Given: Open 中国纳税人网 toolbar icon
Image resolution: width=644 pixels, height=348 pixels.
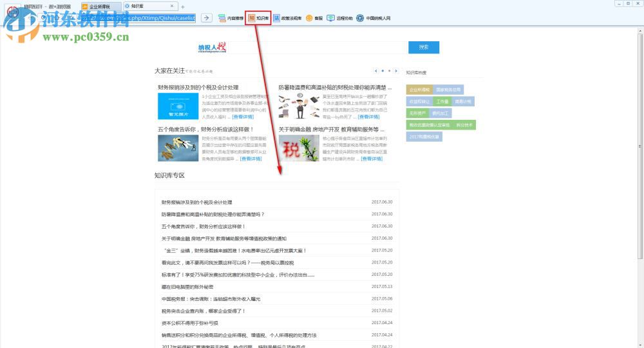Looking at the screenshot, I should (374, 18).
